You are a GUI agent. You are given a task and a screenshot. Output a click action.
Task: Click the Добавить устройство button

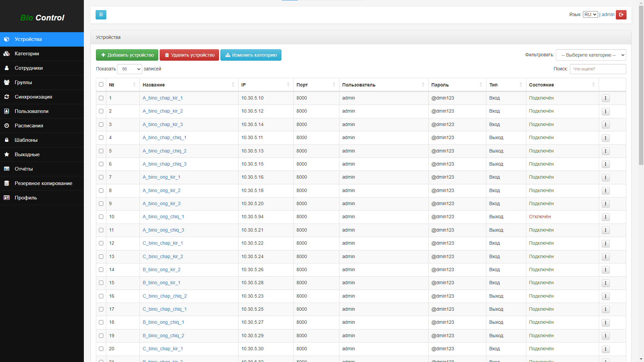(127, 55)
